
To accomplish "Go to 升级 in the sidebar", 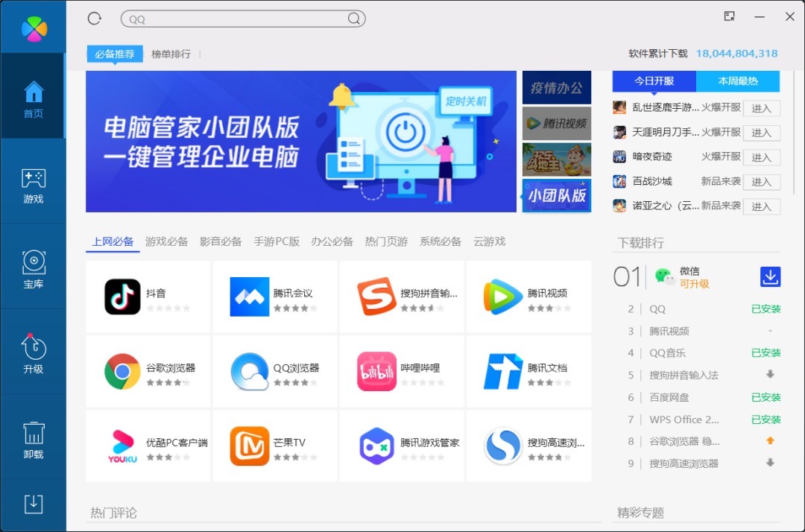I will [33, 355].
